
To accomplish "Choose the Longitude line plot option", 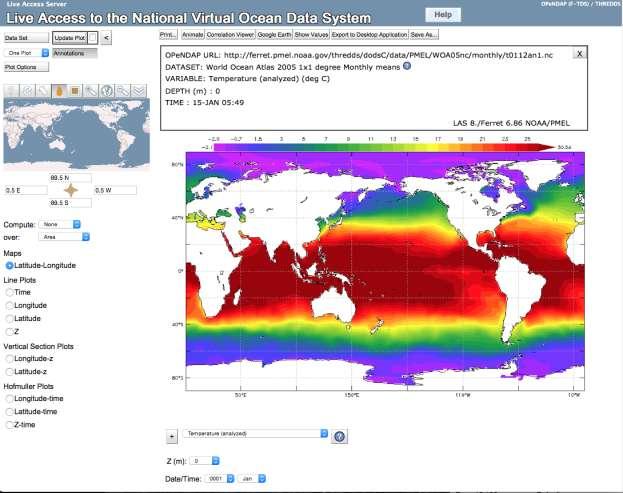I will [9, 305].
